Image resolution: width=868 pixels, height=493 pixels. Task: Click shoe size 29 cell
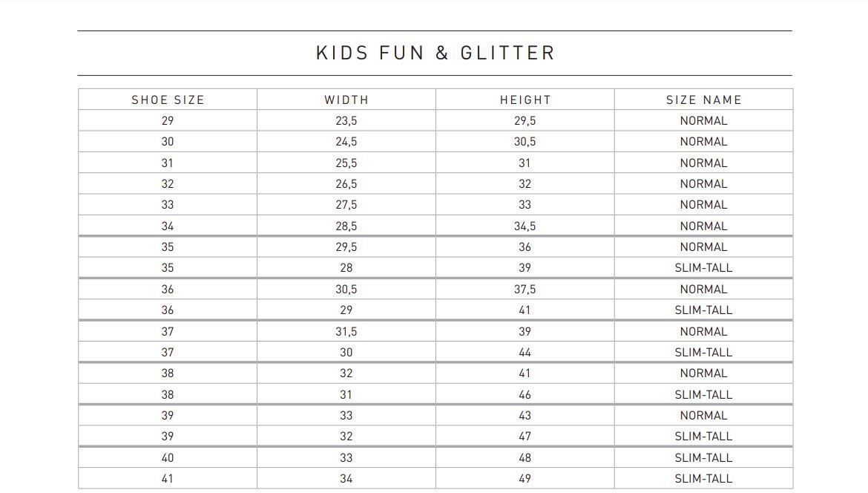(x=168, y=121)
